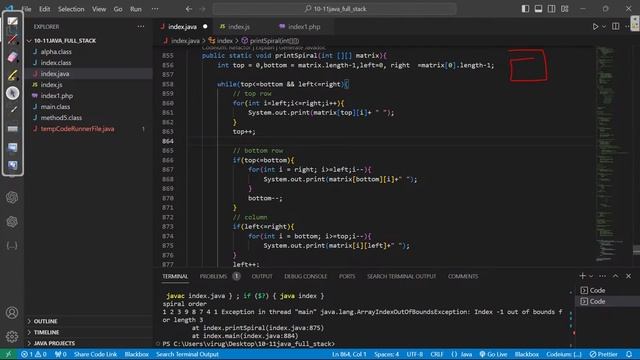This screenshot has width=640, height=360.
Task: Open tempCodeRunnerFile.java in explorer
Action: click(77, 129)
